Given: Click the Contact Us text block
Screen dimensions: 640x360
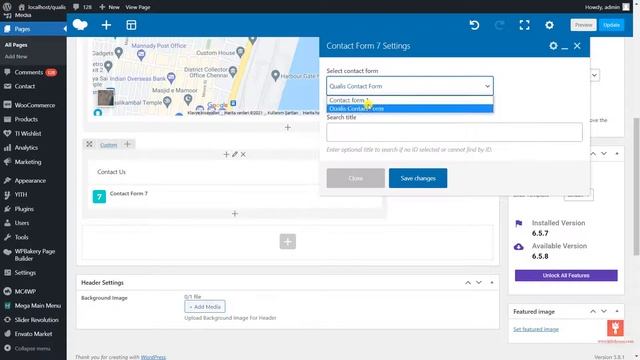Looking at the screenshot, I should point(111,172).
